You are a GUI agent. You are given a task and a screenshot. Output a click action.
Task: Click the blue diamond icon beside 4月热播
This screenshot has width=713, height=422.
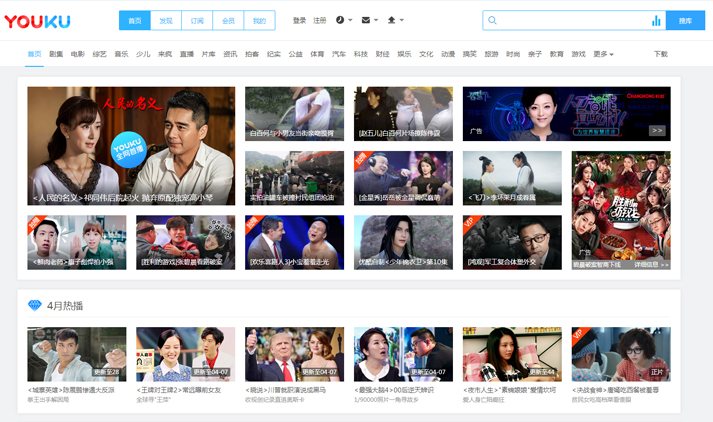click(x=35, y=305)
